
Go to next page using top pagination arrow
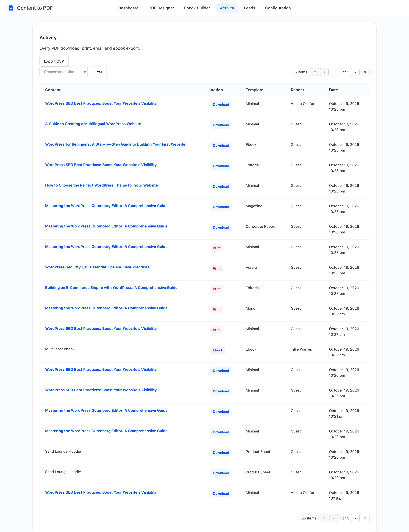(x=355, y=72)
